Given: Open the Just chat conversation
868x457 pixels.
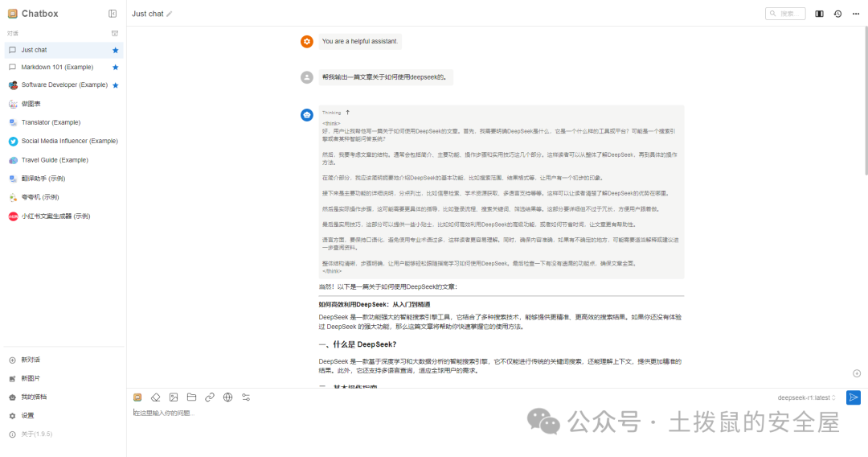Looking at the screenshot, I should (x=63, y=50).
